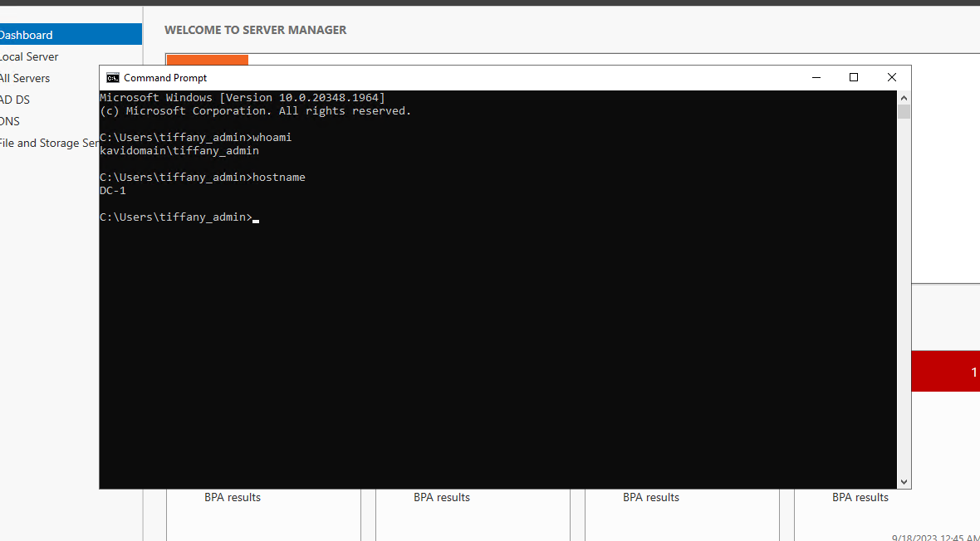This screenshot has width=980, height=541.
Task: Click the Command Prompt title bar
Action: coord(498,77)
